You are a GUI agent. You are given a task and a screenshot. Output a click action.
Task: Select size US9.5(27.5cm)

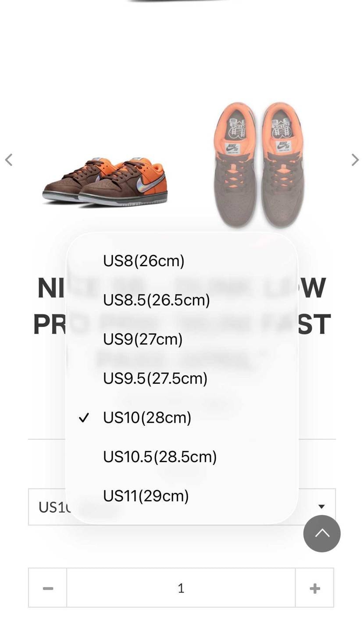pyautogui.click(x=155, y=378)
